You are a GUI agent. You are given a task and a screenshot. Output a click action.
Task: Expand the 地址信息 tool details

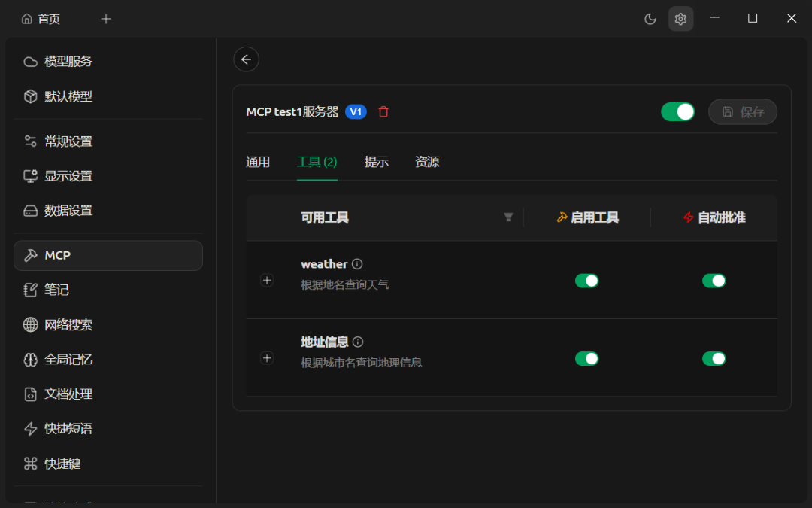(x=267, y=358)
